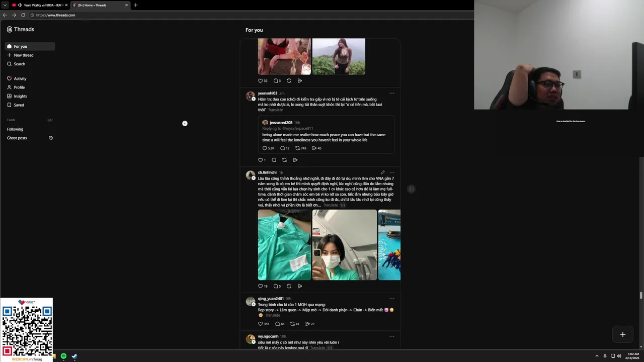644x362 pixels.
Task: Open the tab search dropdown
Action: click(x=5, y=5)
